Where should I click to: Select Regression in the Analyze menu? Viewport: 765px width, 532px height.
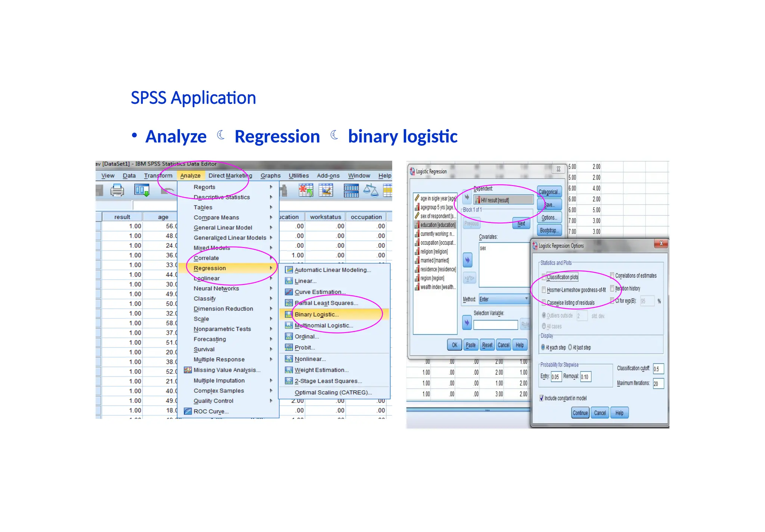(228, 268)
